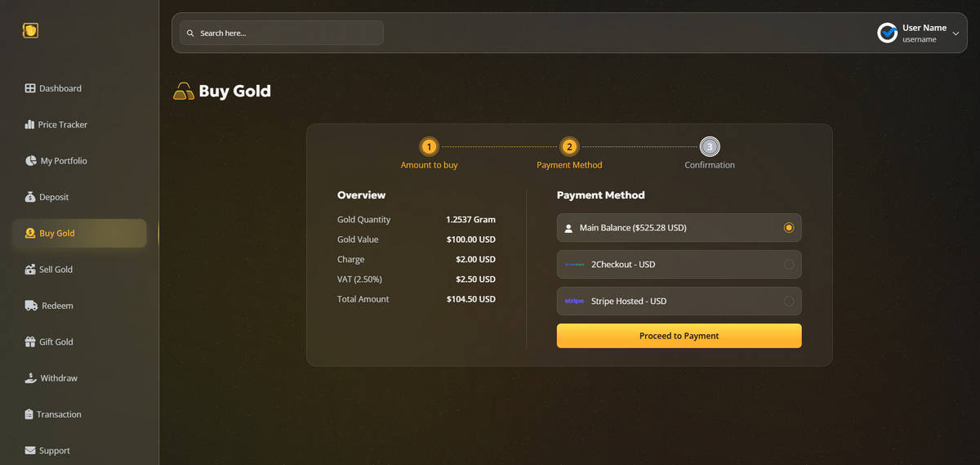
Task: Click the Redeem truck icon
Action: [31, 306]
